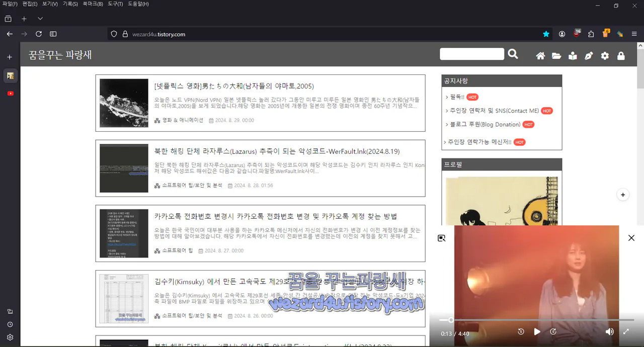Open the blog settings gear icon

pos(605,55)
